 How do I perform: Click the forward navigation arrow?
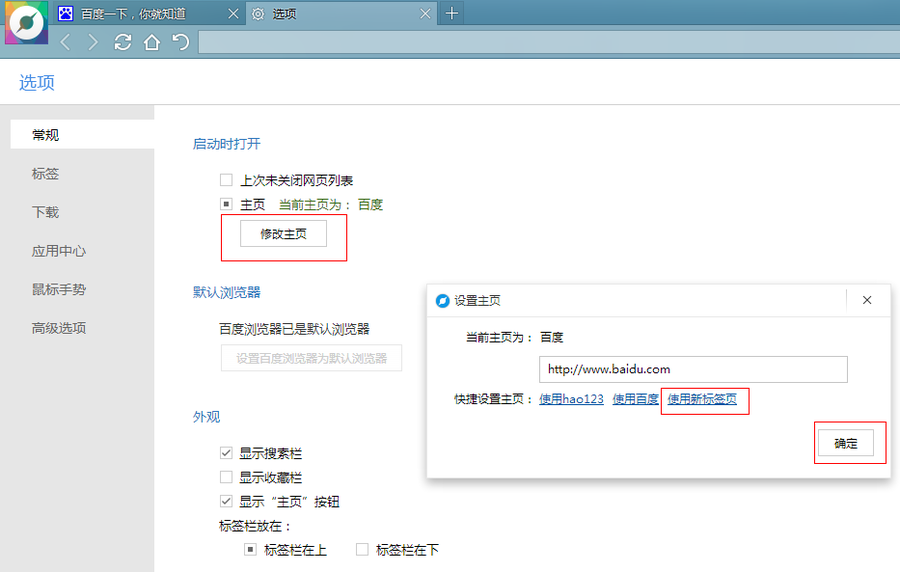pyautogui.click(x=93, y=42)
